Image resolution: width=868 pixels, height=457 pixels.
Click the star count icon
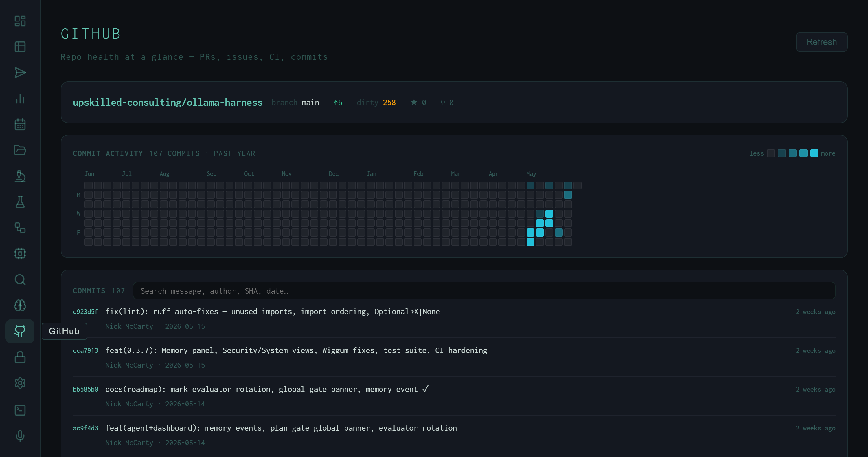[414, 102]
